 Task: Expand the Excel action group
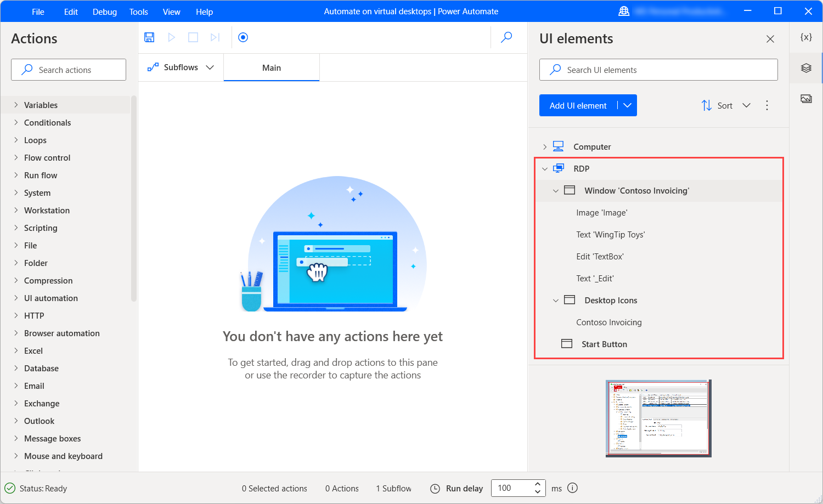[16, 350]
